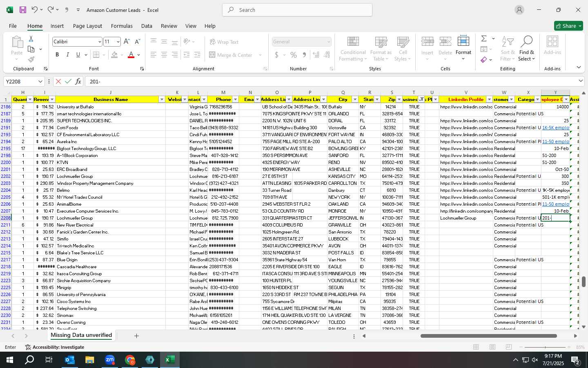Screen dimensions: 588x368
Task: Click the 11-50 employees link in row 2206
Action: (x=556, y=204)
